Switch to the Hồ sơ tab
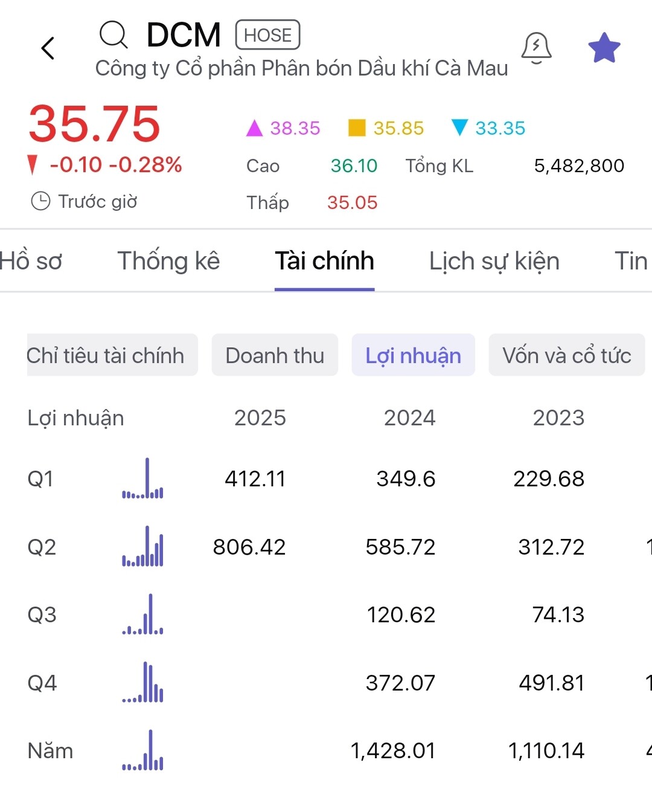Viewport: 652px width, 812px height. [x=31, y=262]
